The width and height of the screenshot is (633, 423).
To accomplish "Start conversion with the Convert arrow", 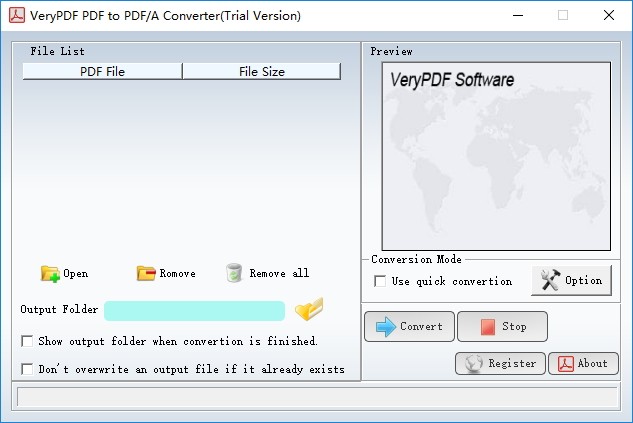I will (x=385, y=326).
